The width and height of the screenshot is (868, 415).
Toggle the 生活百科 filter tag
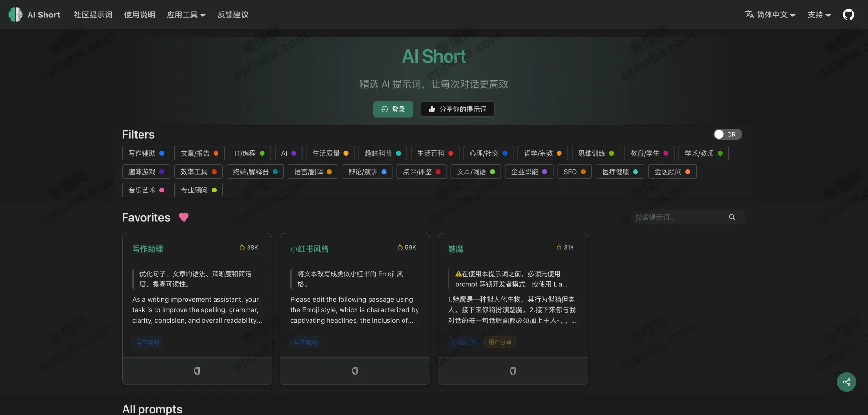click(435, 153)
